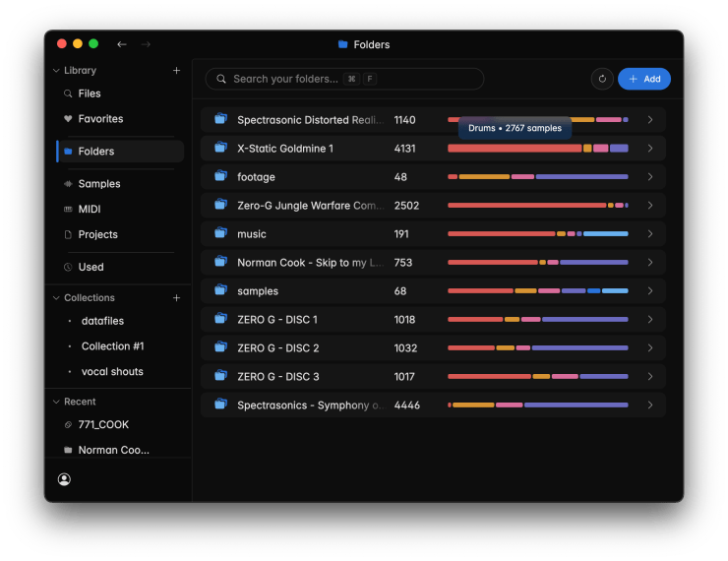Expand X-Static Goldmine 1 with chevron
Viewport: 728px width, 561px height.
coord(650,149)
